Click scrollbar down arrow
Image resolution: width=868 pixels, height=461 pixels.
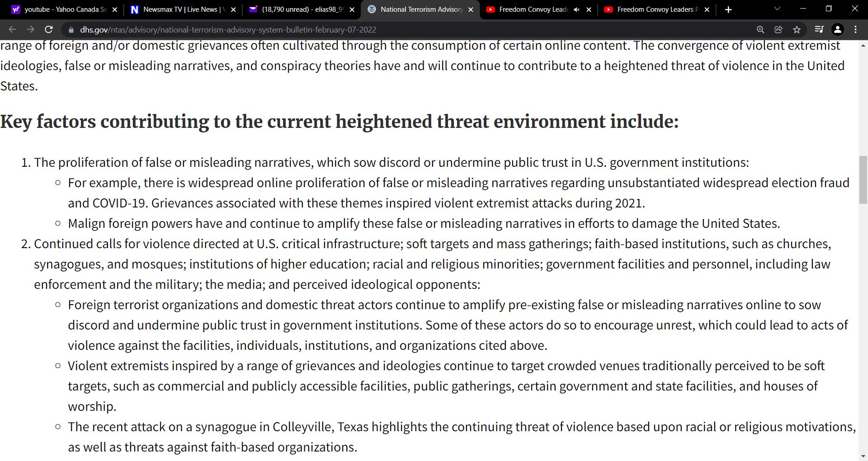[863, 456]
